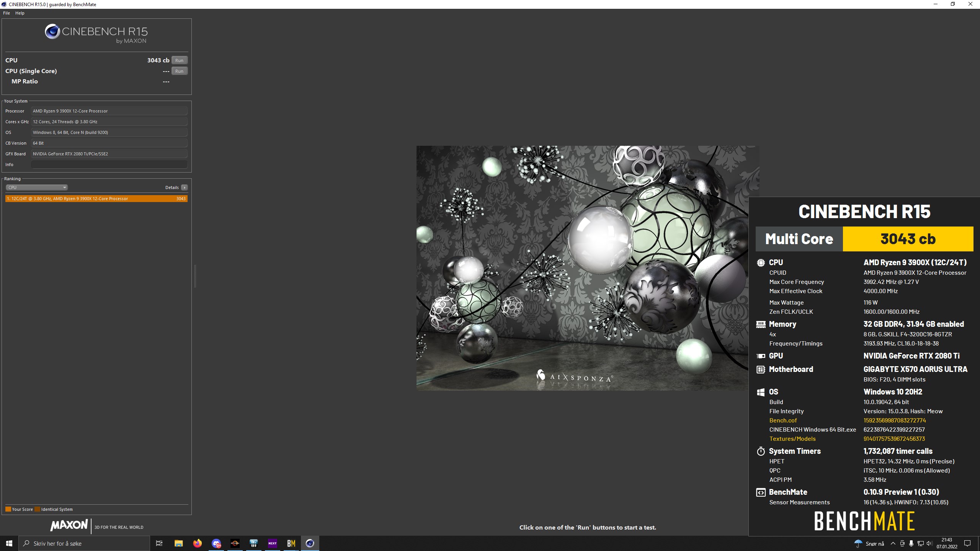Click the camera tray icon

click(902, 543)
